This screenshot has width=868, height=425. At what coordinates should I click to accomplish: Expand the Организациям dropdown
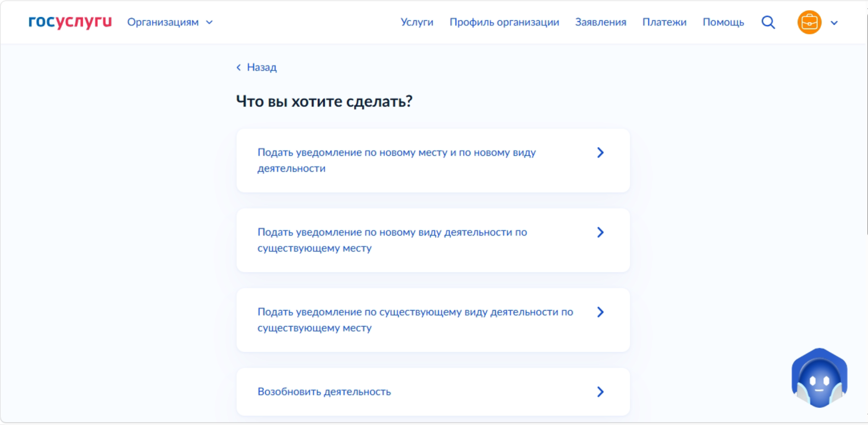[x=170, y=22]
